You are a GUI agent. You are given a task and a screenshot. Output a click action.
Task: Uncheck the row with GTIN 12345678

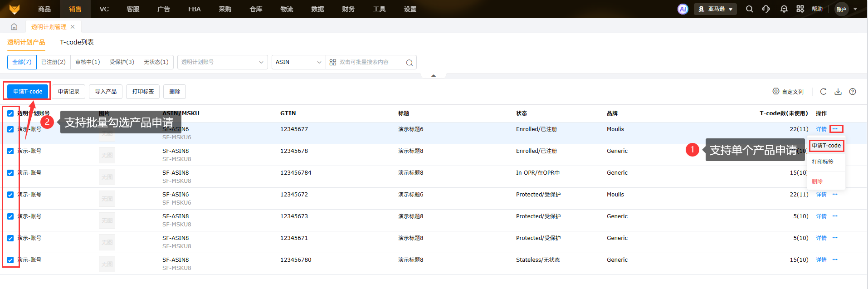10,151
